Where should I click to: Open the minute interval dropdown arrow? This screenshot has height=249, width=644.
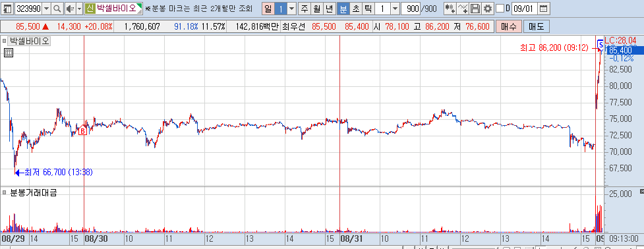[x=395, y=8]
